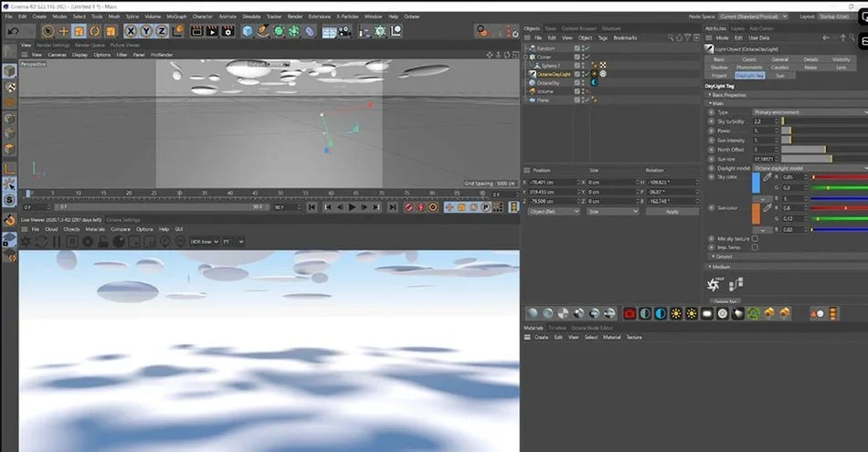The width and height of the screenshot is (868, 452).
Task: Expand the Medium section
Action: pos(719,267)
